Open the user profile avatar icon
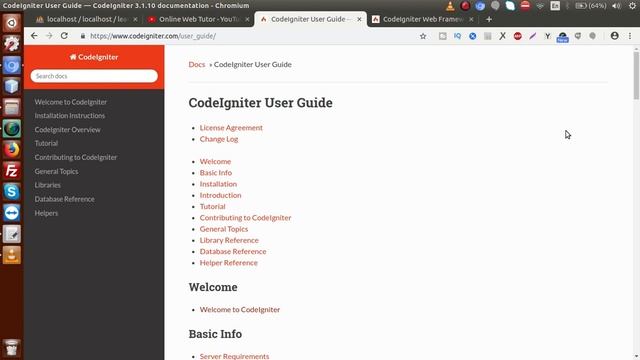 [x=614, y=36]
